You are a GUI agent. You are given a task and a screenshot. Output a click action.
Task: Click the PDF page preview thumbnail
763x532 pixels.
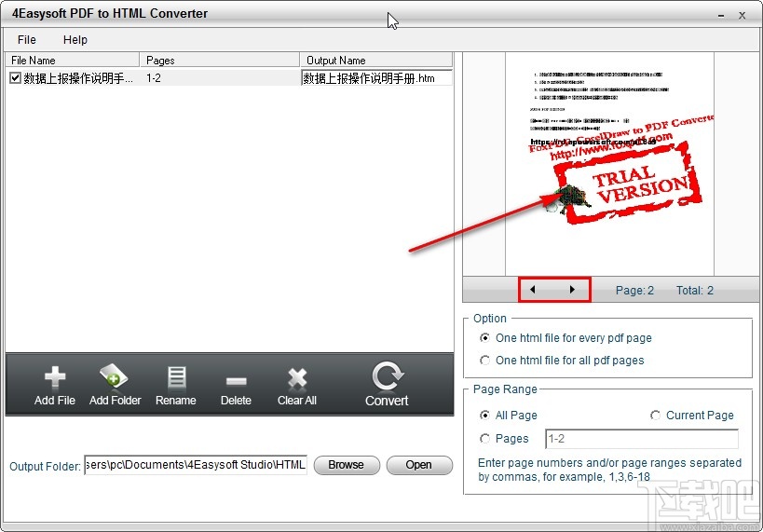[609, 164]
